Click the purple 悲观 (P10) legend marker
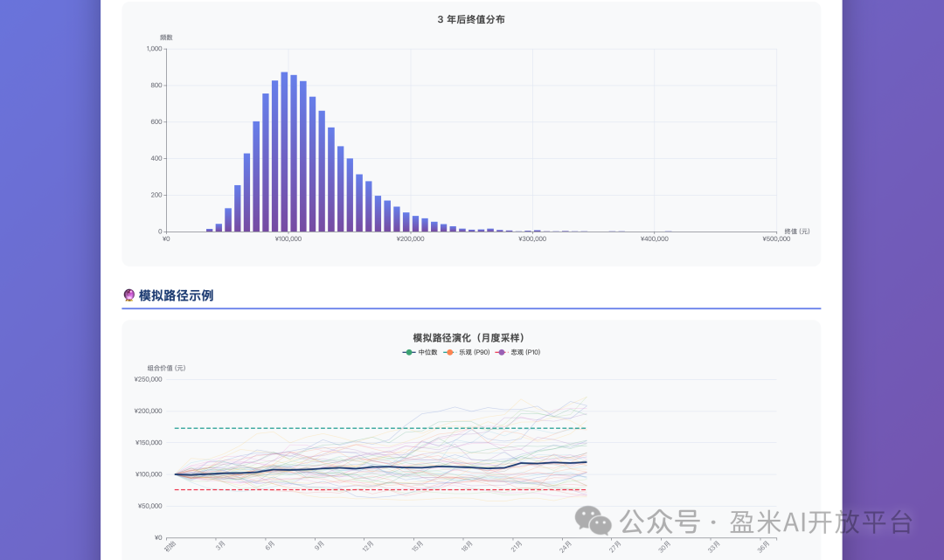 coord(502,353)
